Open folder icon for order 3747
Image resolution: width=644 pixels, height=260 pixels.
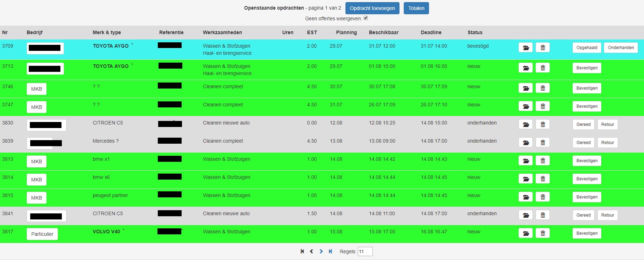pos(526,106)
